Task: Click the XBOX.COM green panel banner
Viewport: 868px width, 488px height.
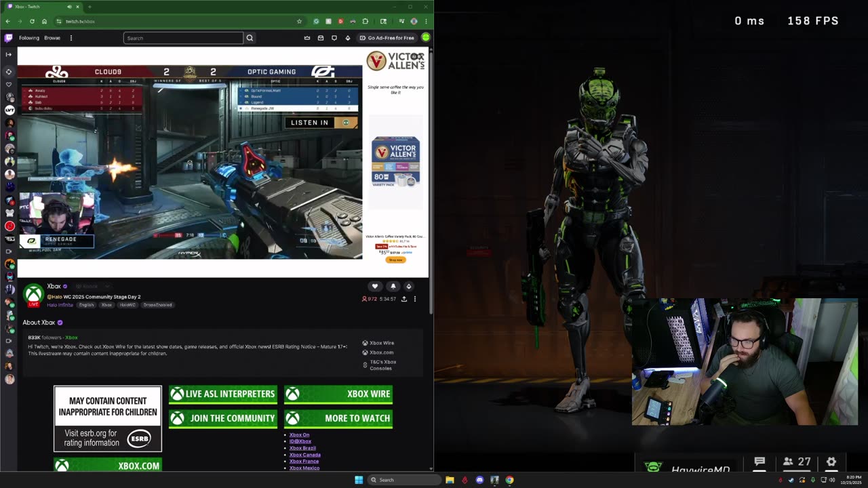Action: click(108, 466)
